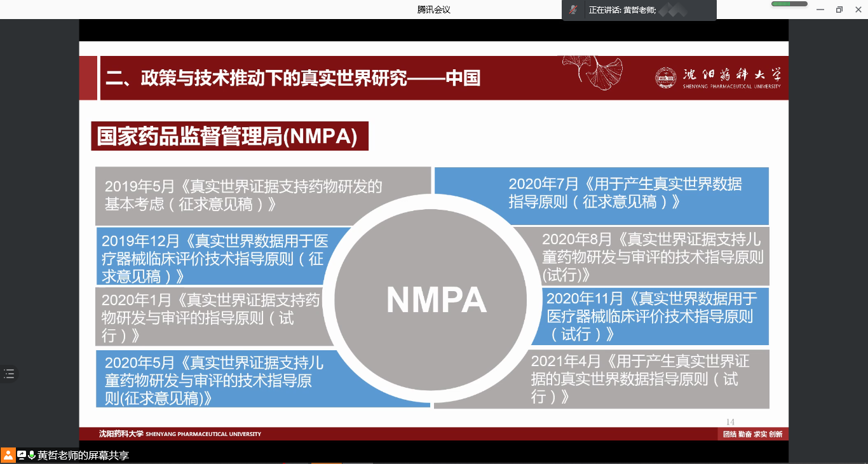Close the Tencent Meeting window
The height and width of the screenshot is (464, 868).
pyautogui.click(x=857, y=10)
